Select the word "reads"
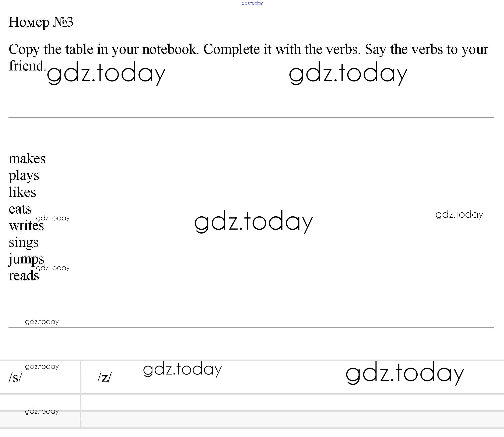 click(24, 276)
